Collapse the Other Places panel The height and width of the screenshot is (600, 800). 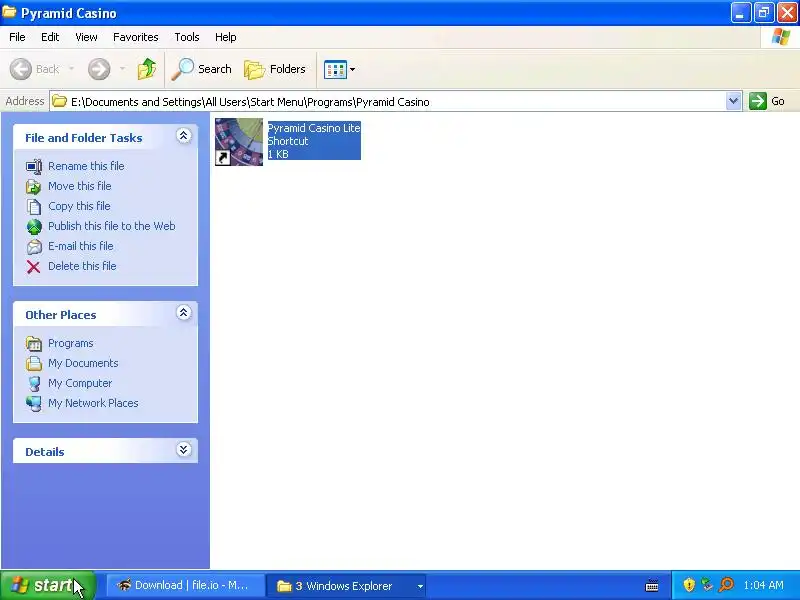(x=184, y=313)
